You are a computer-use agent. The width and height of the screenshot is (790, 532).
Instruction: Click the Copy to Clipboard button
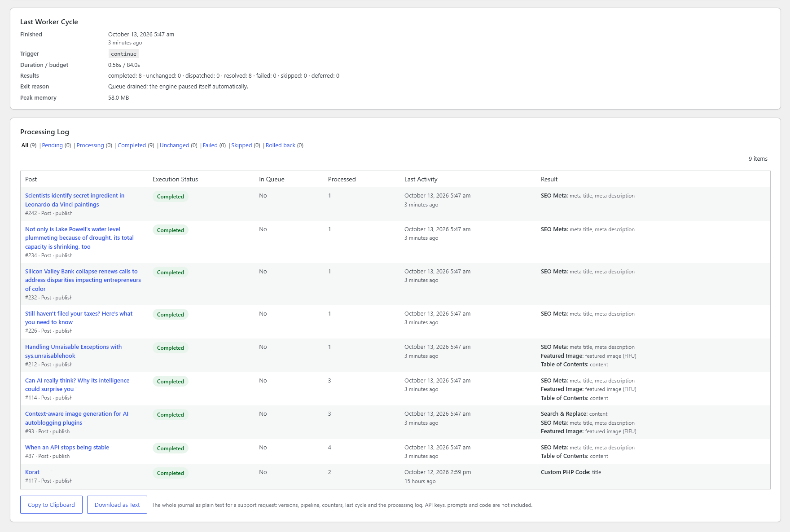coord(51,505)
